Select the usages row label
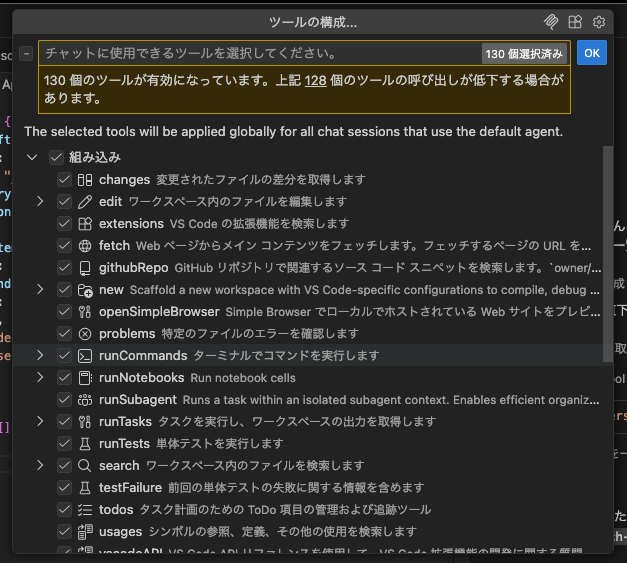The image size is (627, 563). [x=120, y=532]
